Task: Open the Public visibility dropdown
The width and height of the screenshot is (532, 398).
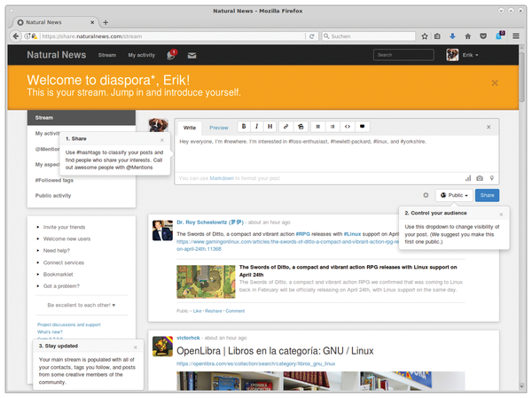Action: pos(454,195)
